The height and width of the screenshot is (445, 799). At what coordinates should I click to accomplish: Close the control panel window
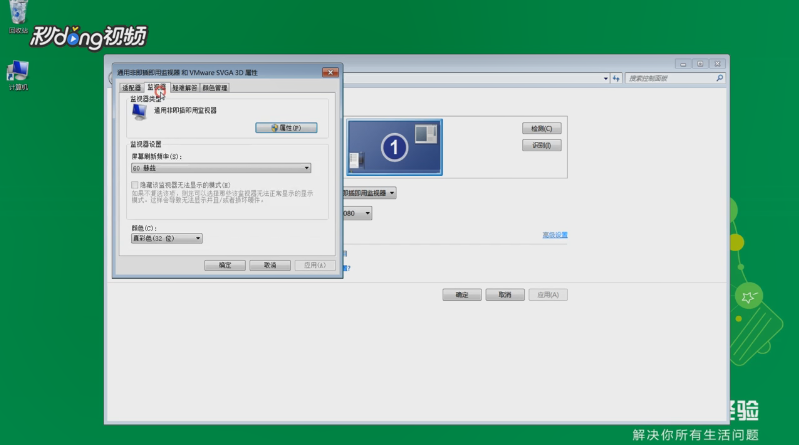(717, 64)
